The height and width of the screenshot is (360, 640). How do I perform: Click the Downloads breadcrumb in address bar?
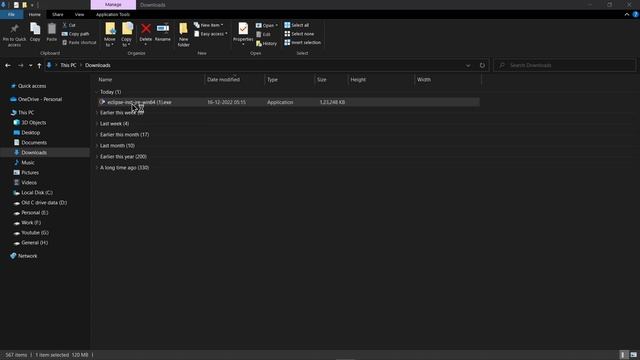98,65
